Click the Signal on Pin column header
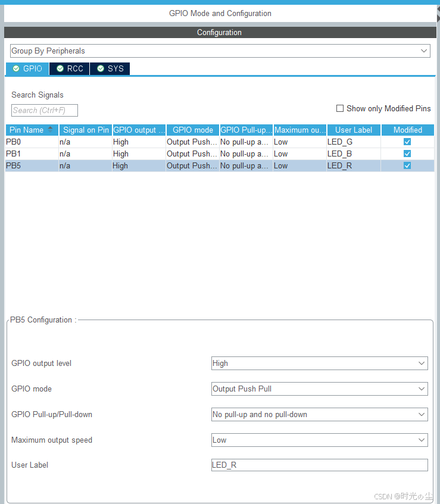This screenshot has height=504, width=440. click(x=86, y=130)
